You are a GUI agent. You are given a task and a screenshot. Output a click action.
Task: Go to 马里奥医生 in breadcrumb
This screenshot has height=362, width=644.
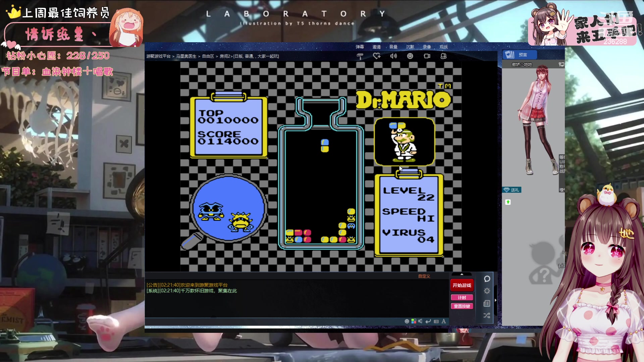[186, 56]
